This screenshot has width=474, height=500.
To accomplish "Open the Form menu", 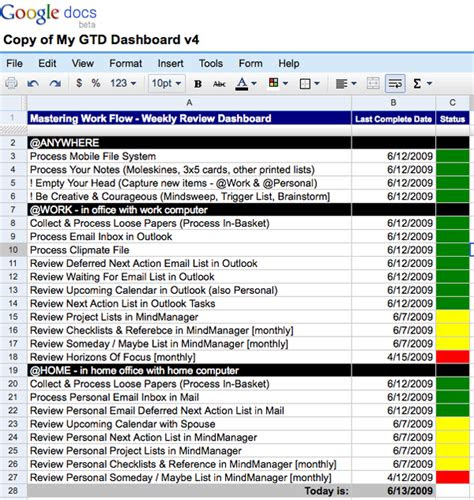I will [x=250, y=63].
